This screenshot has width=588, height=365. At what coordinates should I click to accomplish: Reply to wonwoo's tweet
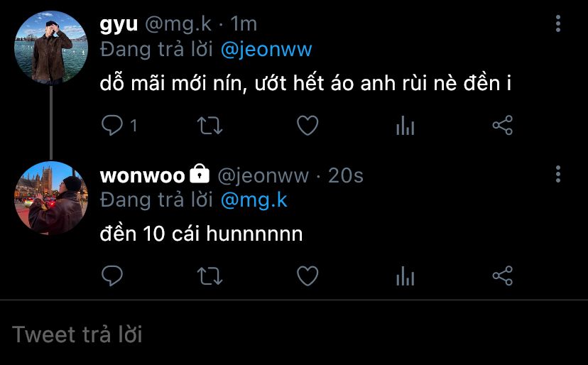coord(113,276)
